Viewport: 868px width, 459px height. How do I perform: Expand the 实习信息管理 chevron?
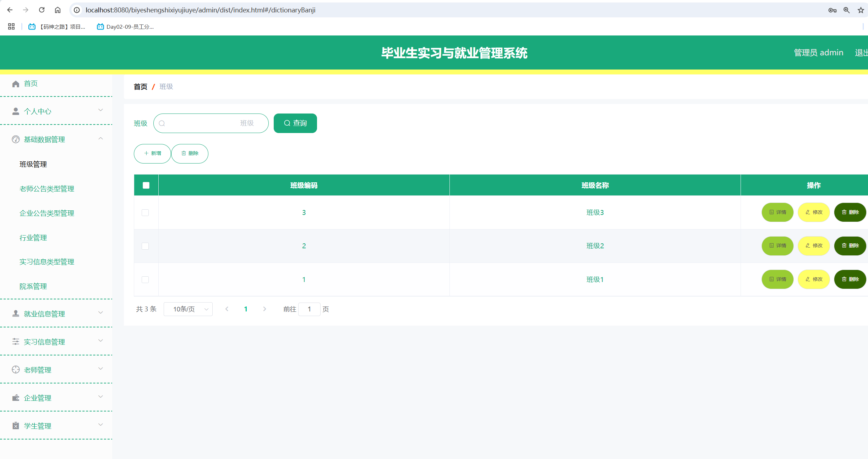click(101, 341)
